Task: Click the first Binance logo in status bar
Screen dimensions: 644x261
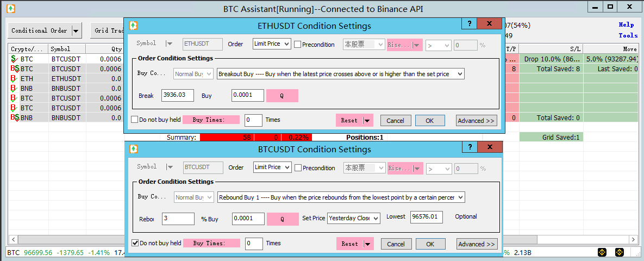Action: [602, 252]
